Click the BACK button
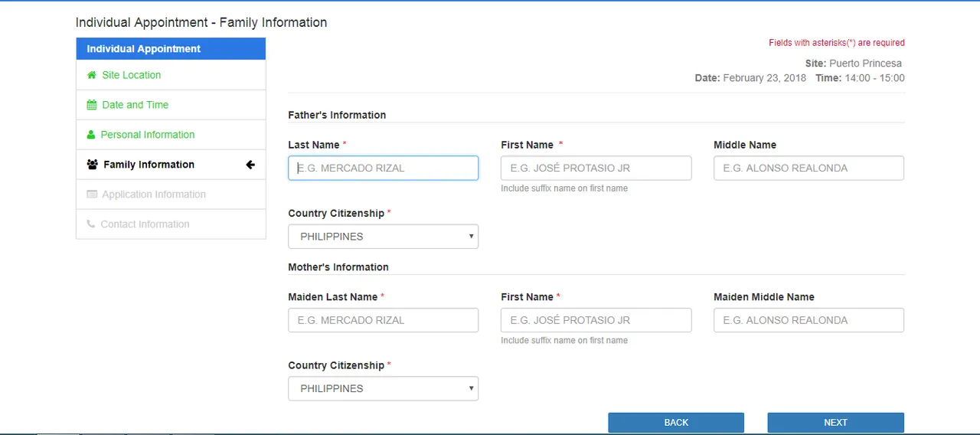The height and width of the screenshot is (435, 980). pyautogui.click(x=676, y=423)
